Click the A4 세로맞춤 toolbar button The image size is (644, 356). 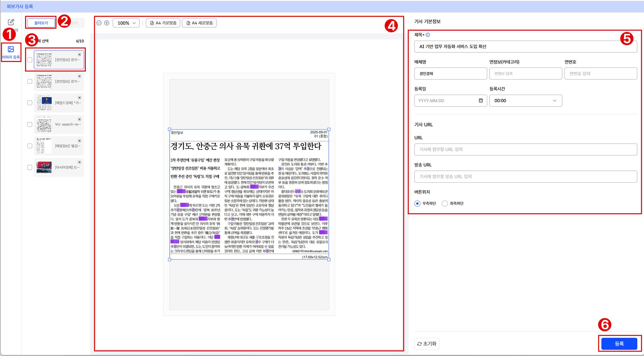[199, 23]
